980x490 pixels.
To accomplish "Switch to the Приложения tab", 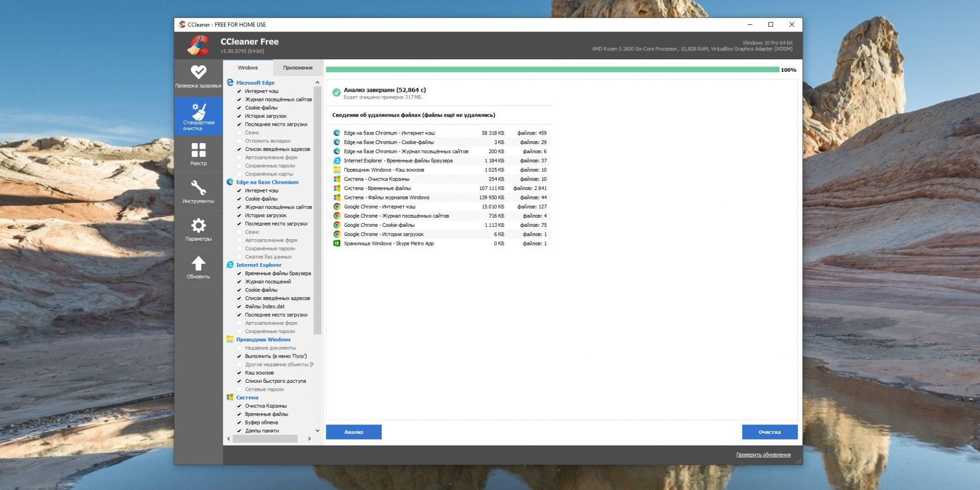I will click(x=298, y=67).
